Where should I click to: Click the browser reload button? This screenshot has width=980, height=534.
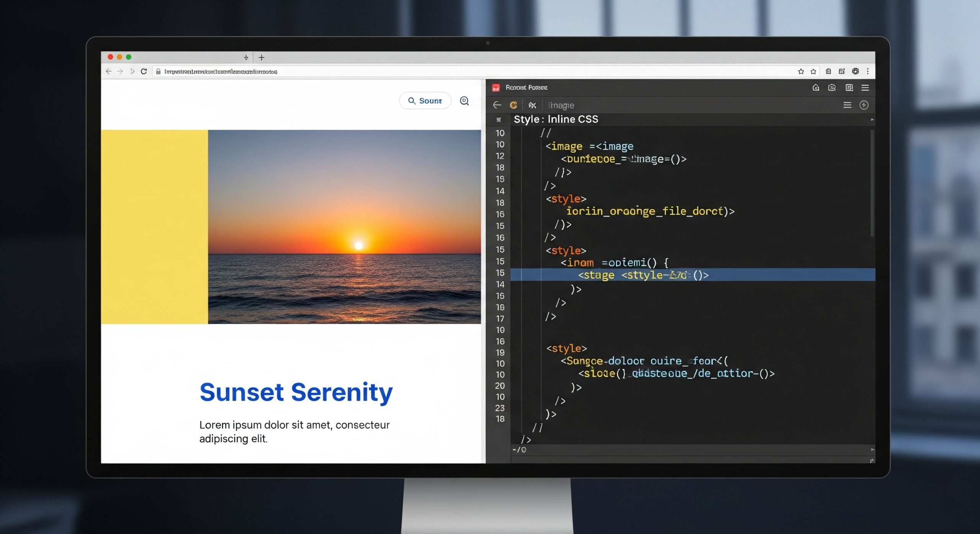pos(144,72)
